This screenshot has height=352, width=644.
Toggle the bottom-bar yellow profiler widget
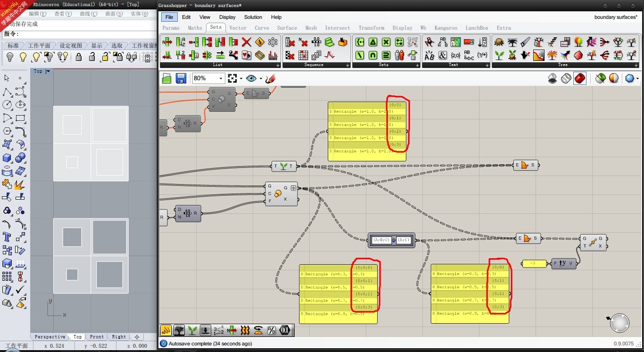click(x=166, y=330)
